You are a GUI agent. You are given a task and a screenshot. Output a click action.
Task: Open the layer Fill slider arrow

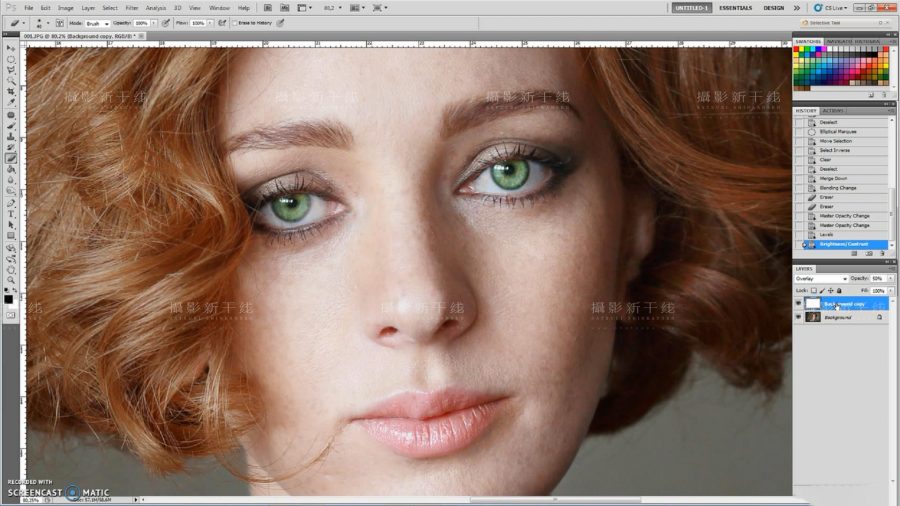[891, 291]
